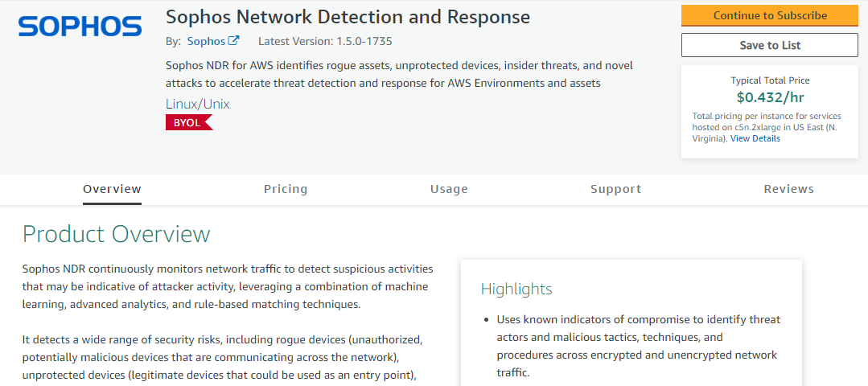Image resolution: width=868 pixels, height=386 pixels.
Task: Click the first Highlights bullet about indicators of compromise
Action: 638,346
